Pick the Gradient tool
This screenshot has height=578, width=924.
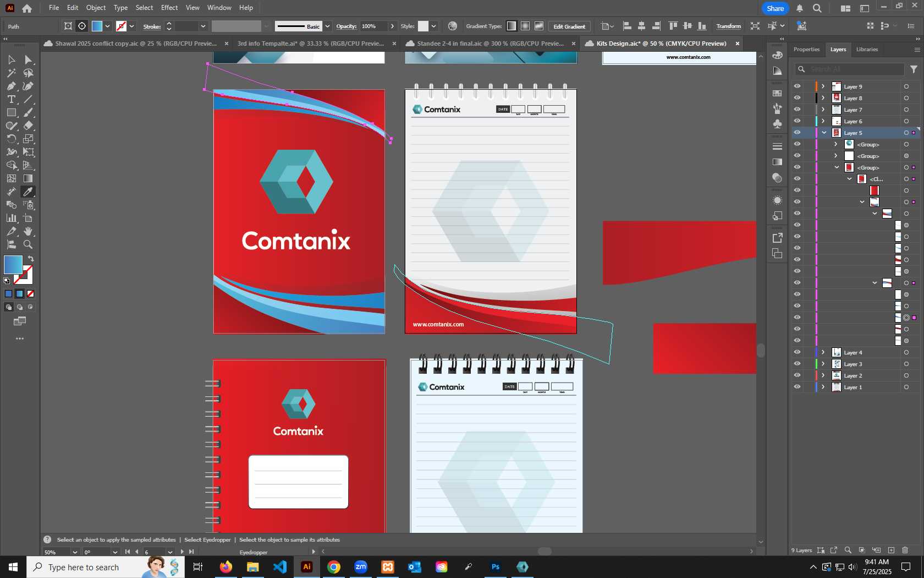tap(28, 178)
